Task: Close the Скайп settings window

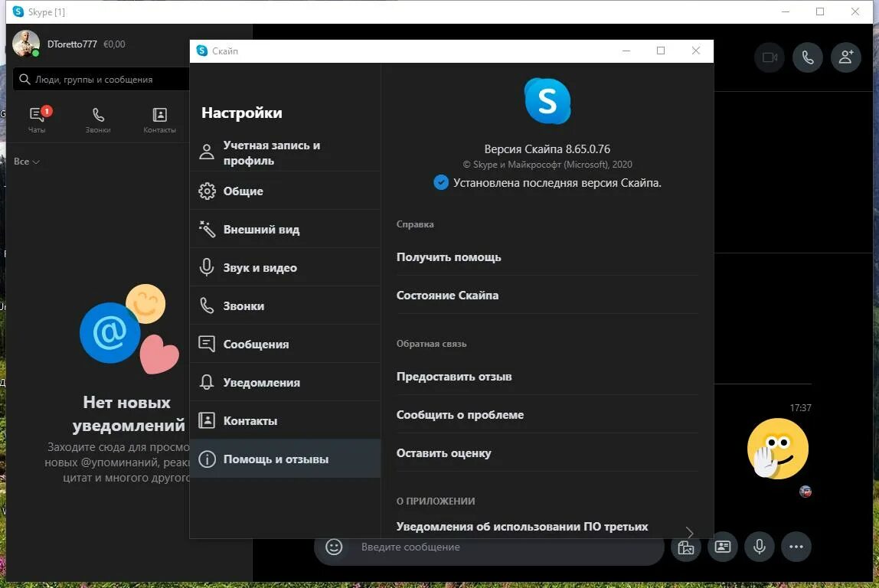Action: coord(696,51)
